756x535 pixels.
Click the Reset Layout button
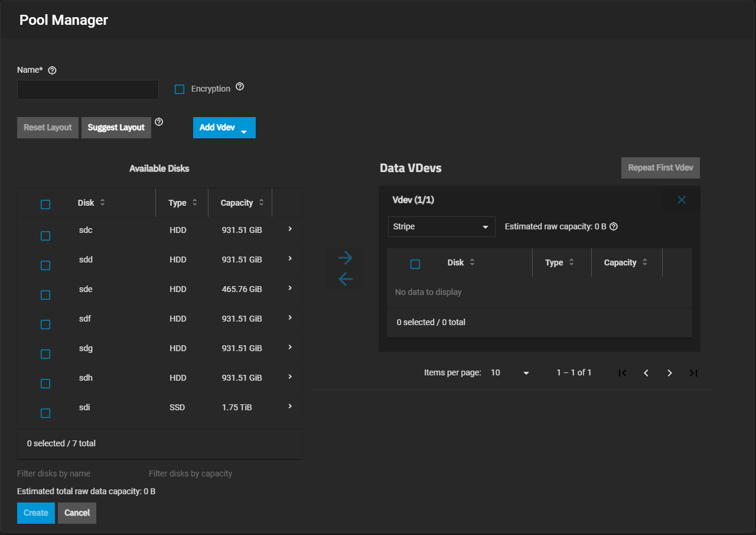(x=48, y=128)
